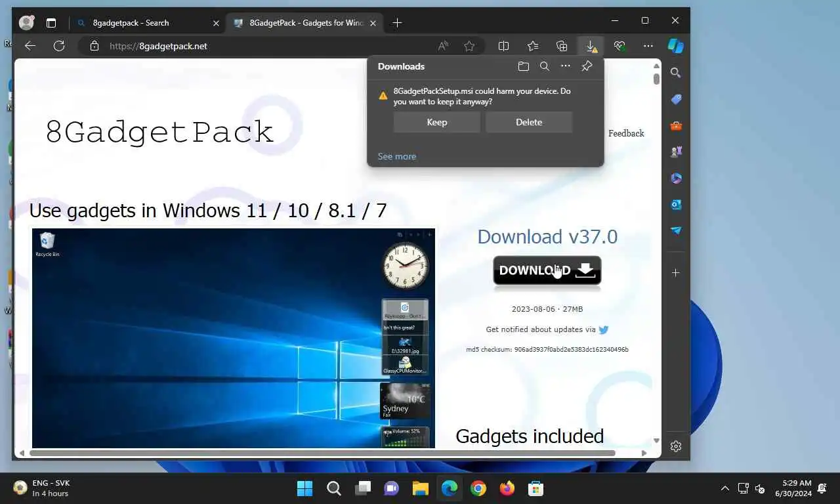Click the vertical scrollbar down arrow
The height and width of the screenshot is (504, 840).
click(x=656, y=441)
